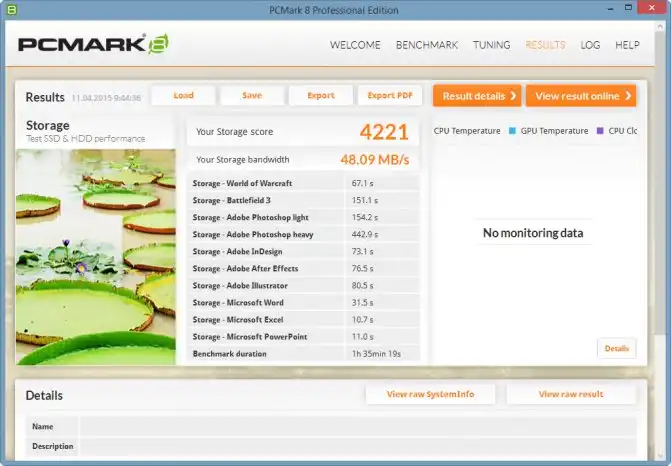Click the Name input field
The height and width of the screenshot is (466, 671).
(357, 427)
